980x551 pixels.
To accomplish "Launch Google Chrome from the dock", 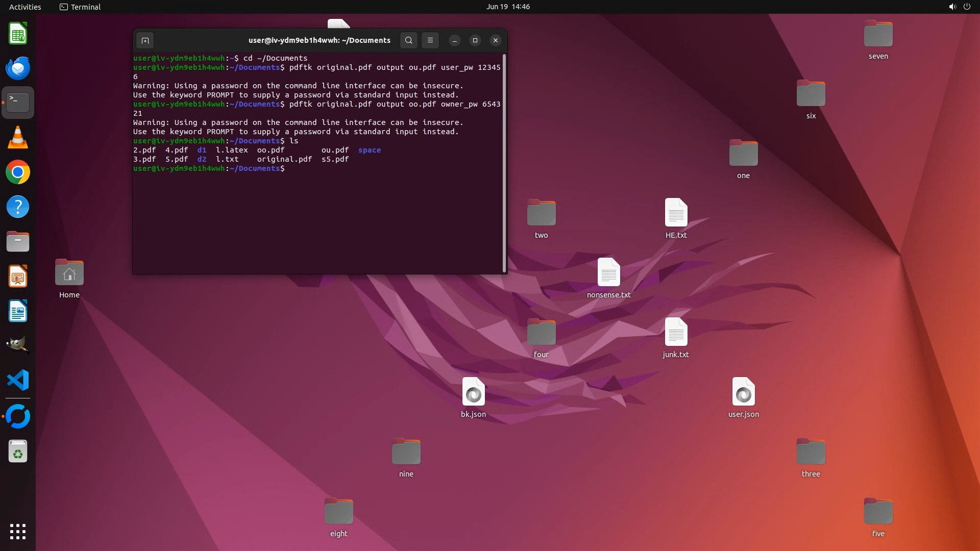I will [x=18, y=172].
